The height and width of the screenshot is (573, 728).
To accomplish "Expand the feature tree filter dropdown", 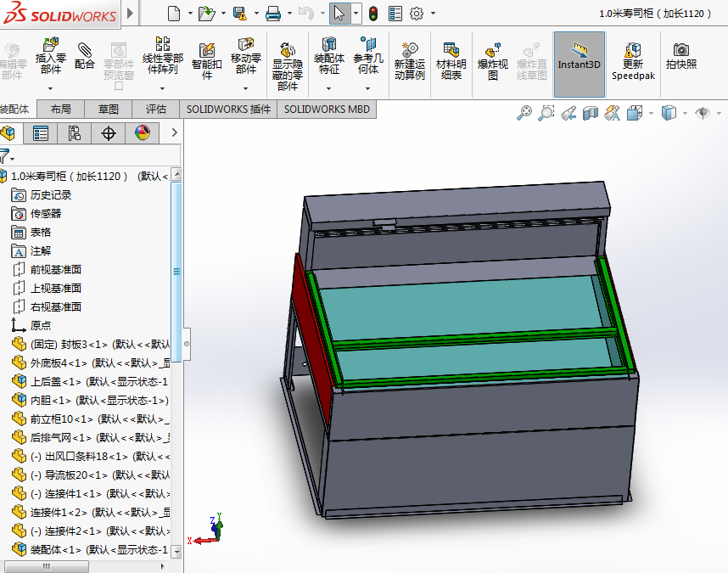I will [x=12, y=158].
